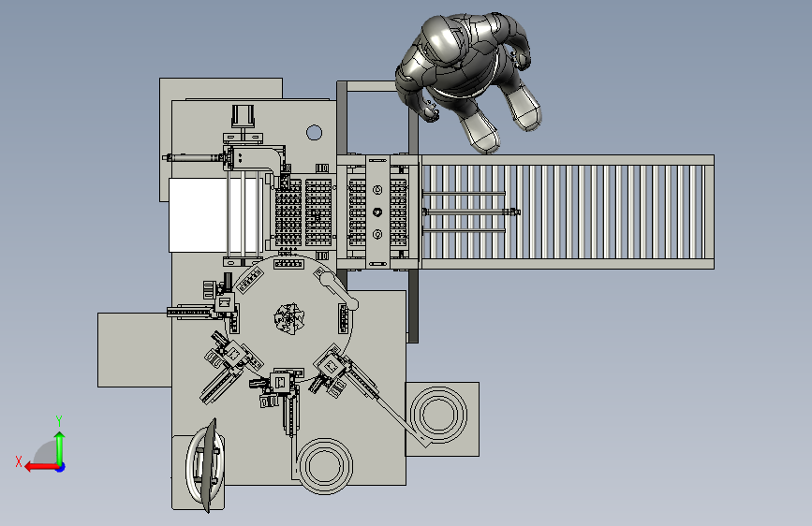Click the red X axis arrow of triad
812x526 pixels.
pos(40,467)
